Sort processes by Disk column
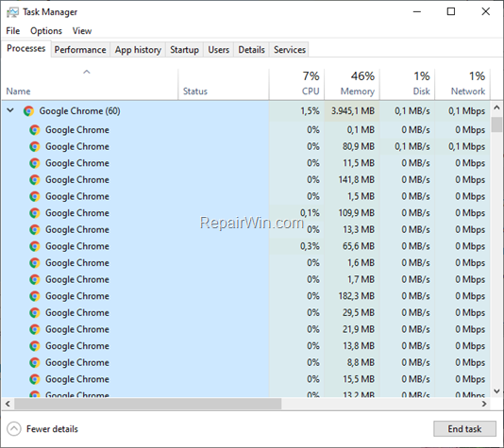 pyautogui.click(x=407, y=84)
